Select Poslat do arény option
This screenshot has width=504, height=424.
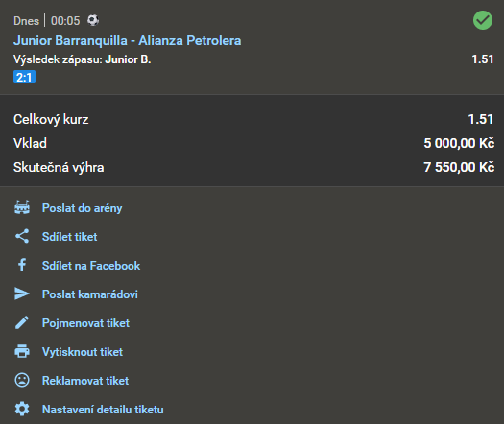pyautogui.click(x=82, y=208)
